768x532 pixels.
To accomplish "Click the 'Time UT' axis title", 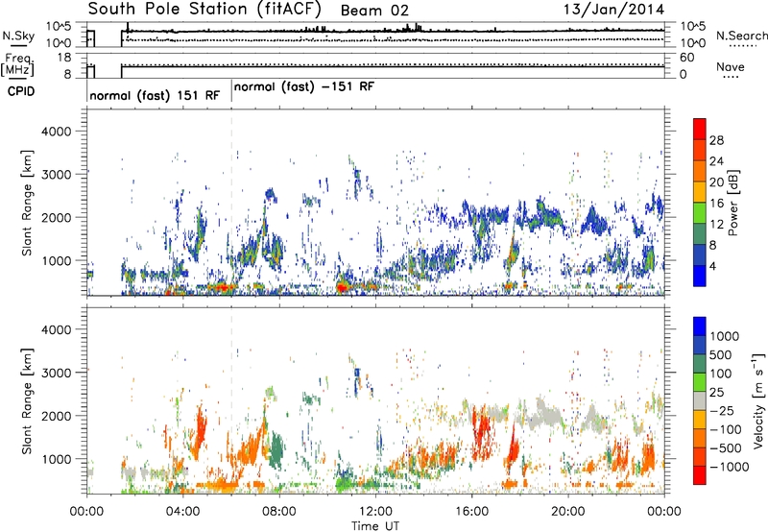I will [x=375, y=525].
